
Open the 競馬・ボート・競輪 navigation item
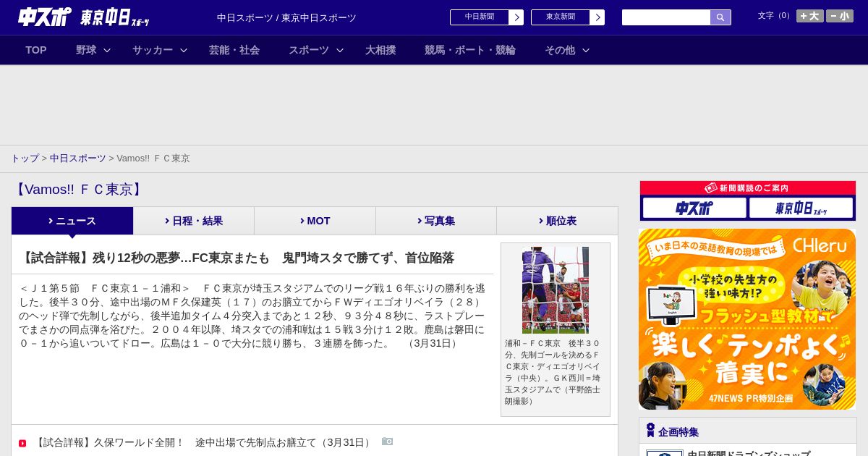tap(470, 50)
